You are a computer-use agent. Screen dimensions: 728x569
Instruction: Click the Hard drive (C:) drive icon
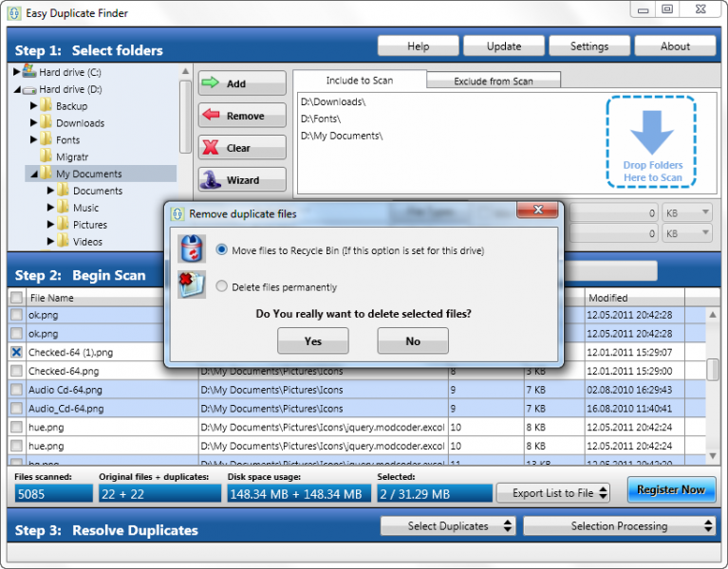(29, 71)
